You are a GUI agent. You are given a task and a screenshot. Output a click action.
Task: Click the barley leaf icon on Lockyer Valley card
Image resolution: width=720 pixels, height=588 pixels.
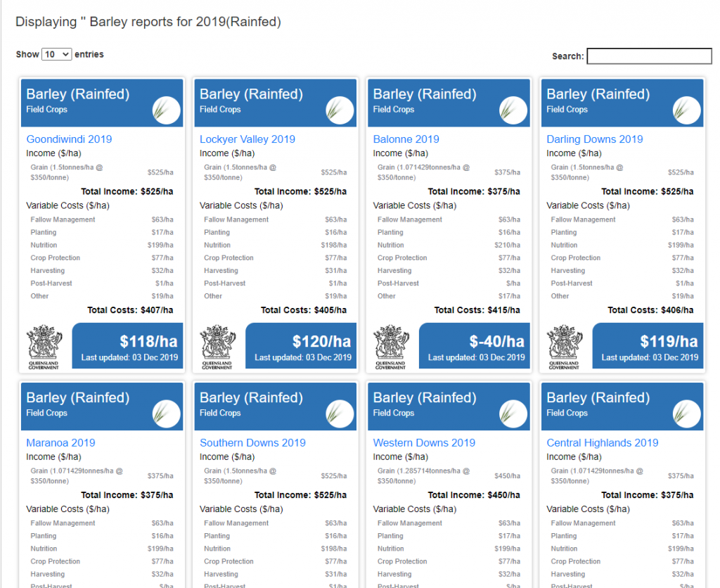340,110
